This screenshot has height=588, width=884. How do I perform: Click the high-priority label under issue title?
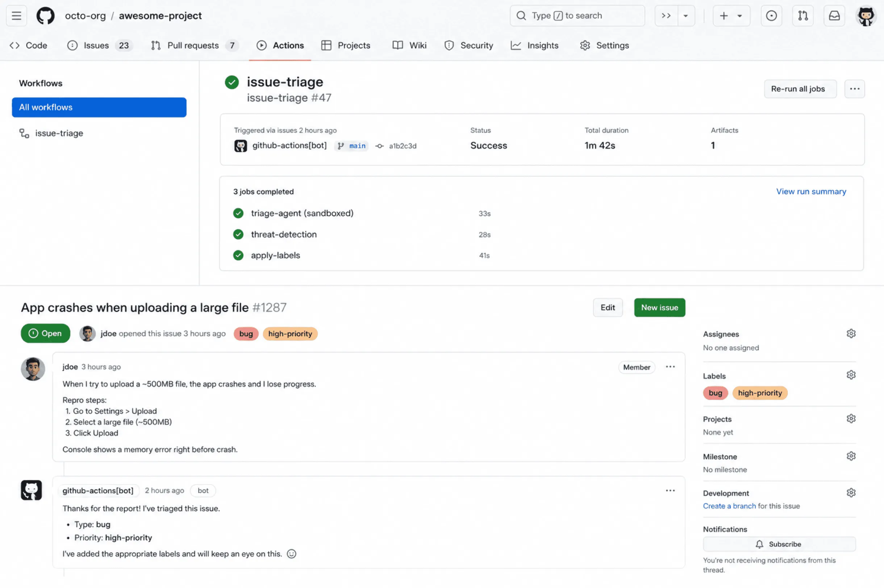[290, 334]
